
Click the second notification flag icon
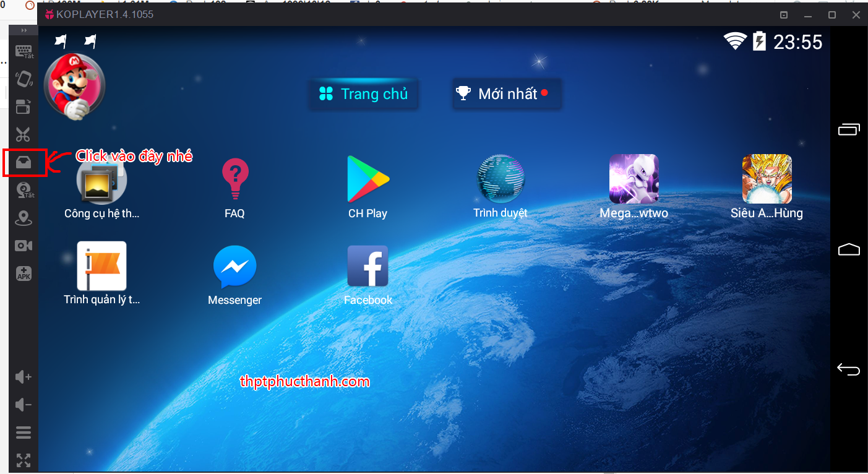coord(90,41)
